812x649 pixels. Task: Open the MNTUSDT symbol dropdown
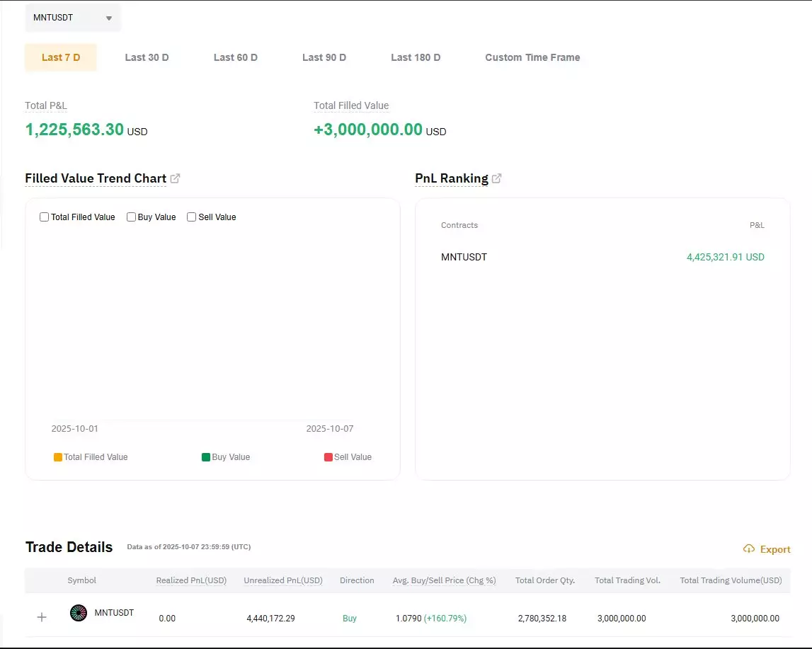pyautogui.click(x=73, y=18)
